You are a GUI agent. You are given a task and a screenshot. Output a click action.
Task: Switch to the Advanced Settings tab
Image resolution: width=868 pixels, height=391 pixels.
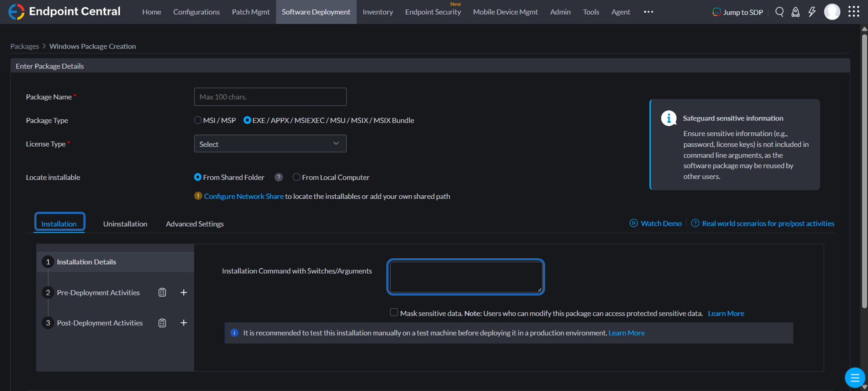click(x=195, y=224)
